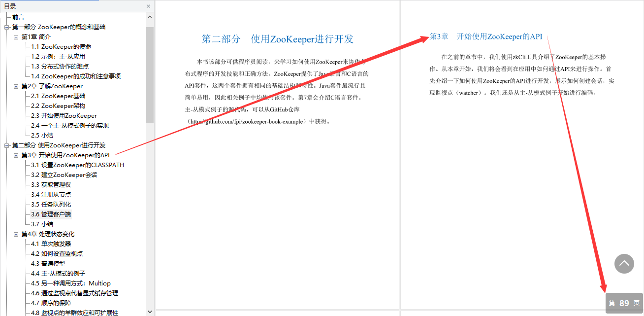Go to 4.5 另一种调用方式：Multiop
644x316 pixels.
click(71, 283)
